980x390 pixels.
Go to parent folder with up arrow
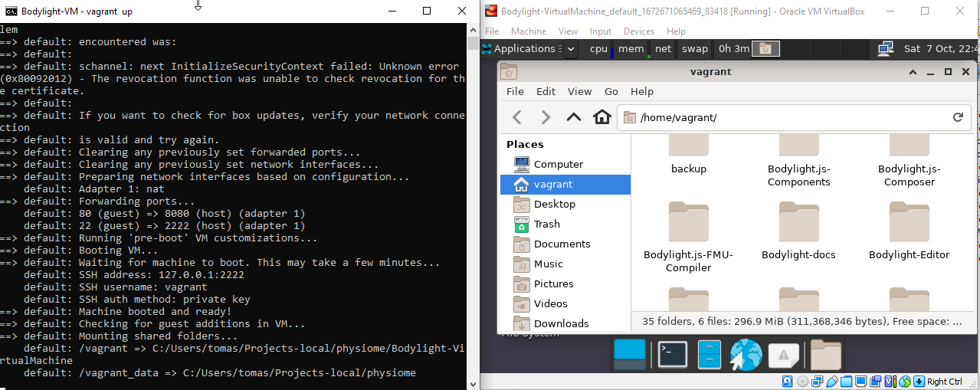tap(574, 117)
